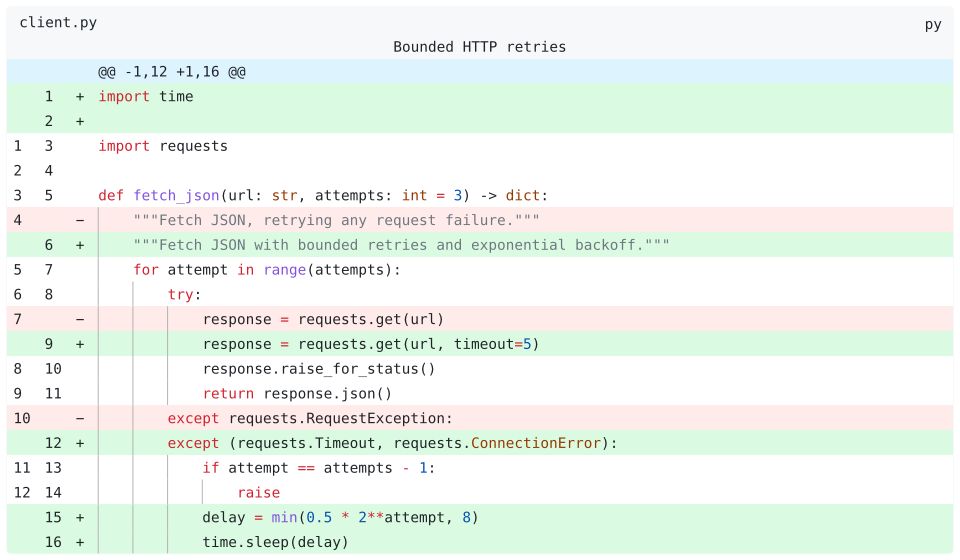Click new line number 12
960x560 pixels.
(x=53, y=443)
